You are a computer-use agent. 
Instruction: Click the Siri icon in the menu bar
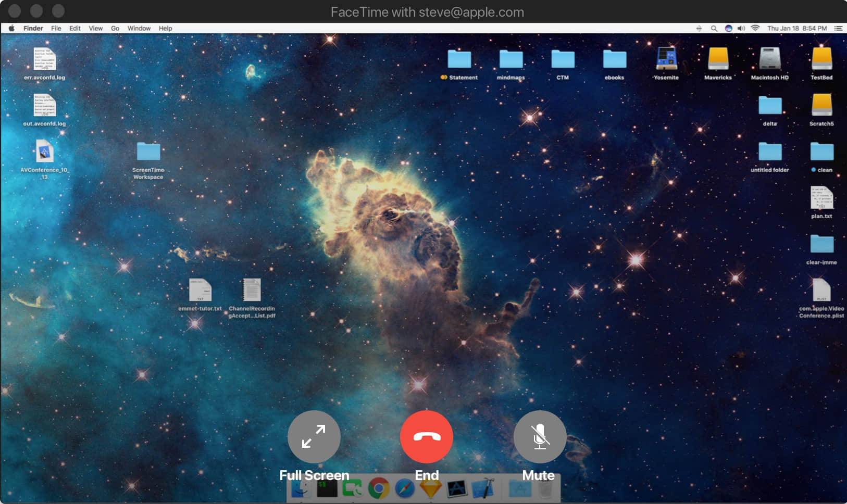click(728, 28)
